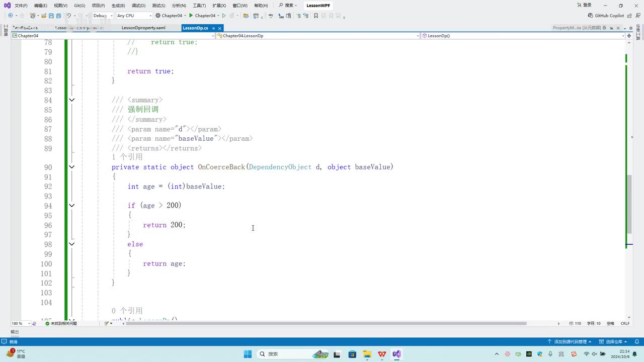Click the Save icon in toolbar

click(x=51, y=16)
